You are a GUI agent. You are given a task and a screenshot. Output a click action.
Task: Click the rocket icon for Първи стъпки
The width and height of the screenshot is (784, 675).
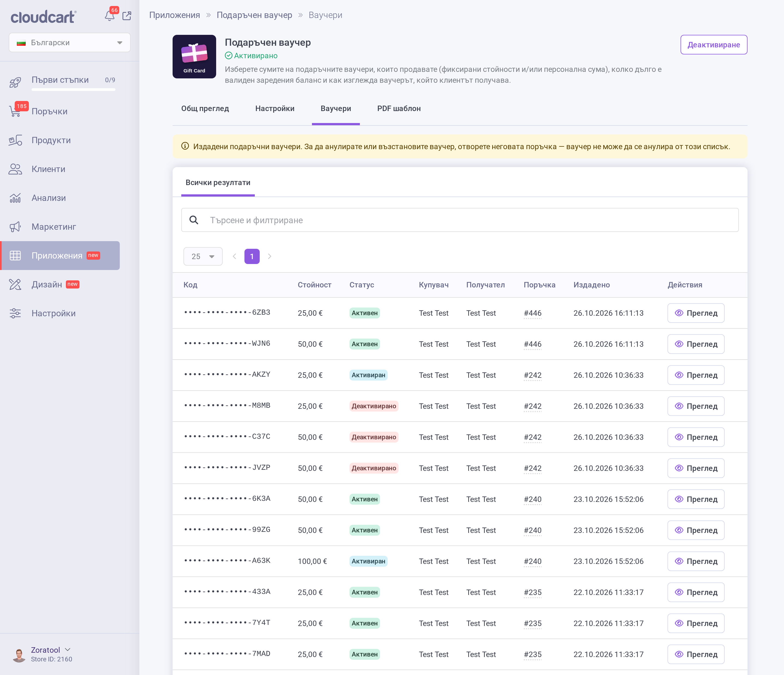pos(15,82)
